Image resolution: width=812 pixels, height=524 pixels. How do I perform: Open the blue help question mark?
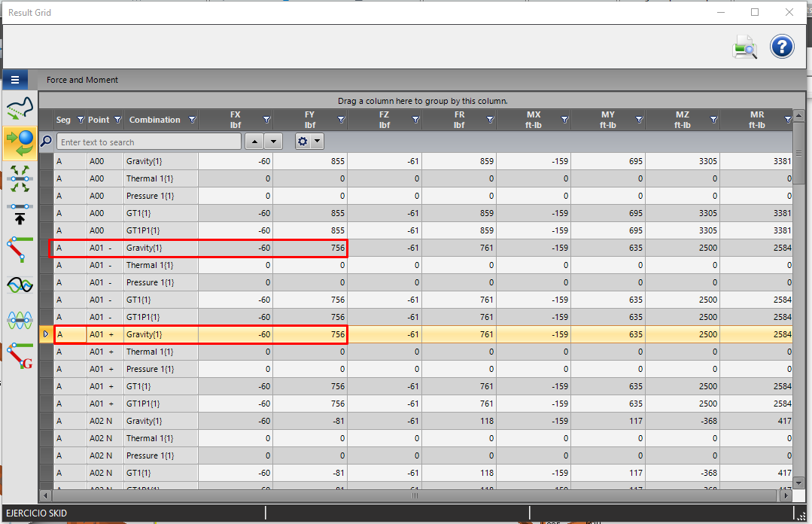(x=782, y=47)
